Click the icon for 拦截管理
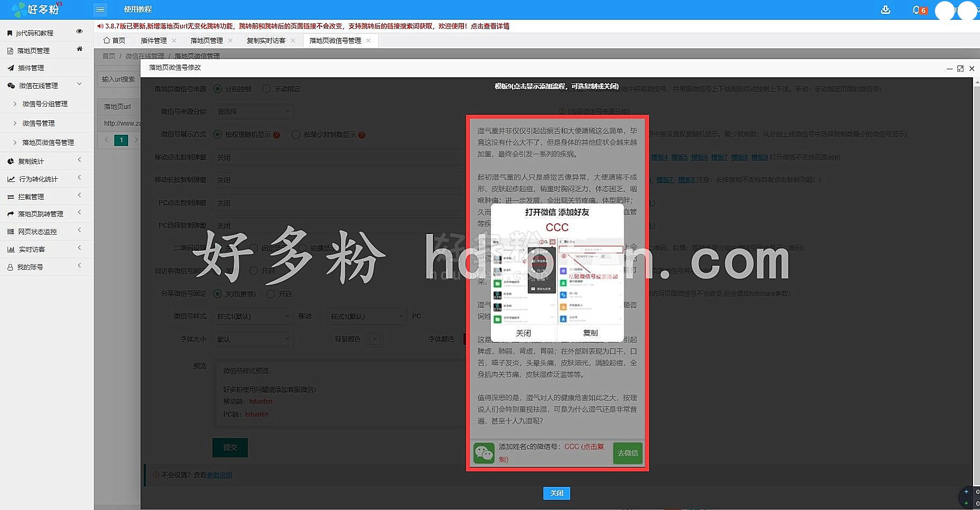 [x=11, y=197]
